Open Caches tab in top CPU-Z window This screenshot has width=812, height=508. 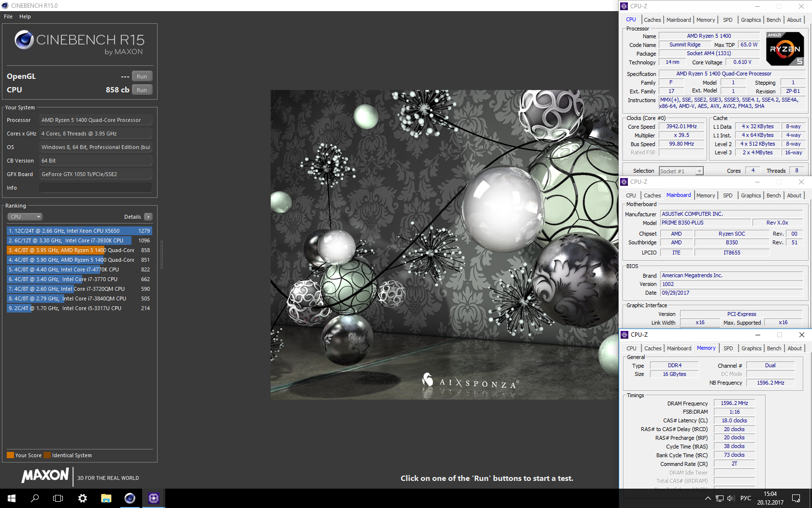point(652,20)
